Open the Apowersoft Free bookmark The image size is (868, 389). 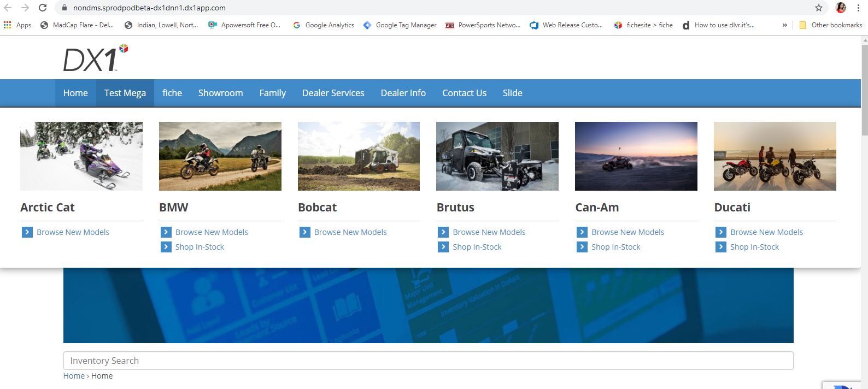coord(244,25)
